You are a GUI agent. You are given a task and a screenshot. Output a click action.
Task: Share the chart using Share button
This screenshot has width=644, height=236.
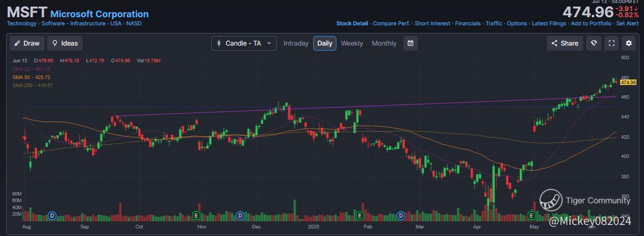click(x=565, y=43)
